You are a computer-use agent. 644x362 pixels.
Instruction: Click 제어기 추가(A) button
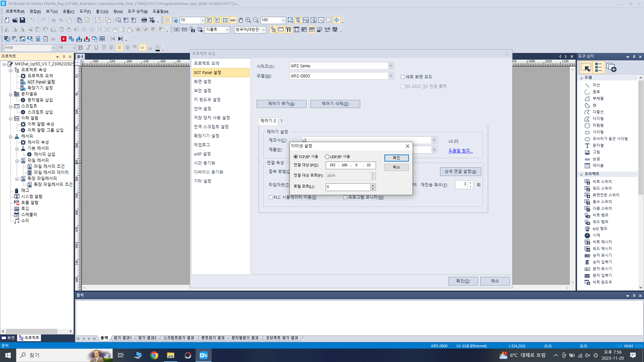[x=281, y=104]
